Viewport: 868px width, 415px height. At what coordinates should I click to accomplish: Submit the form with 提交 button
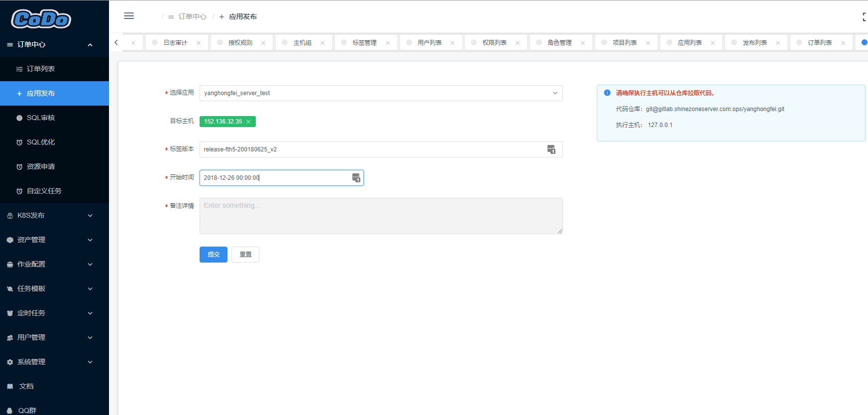pos(214,255)
